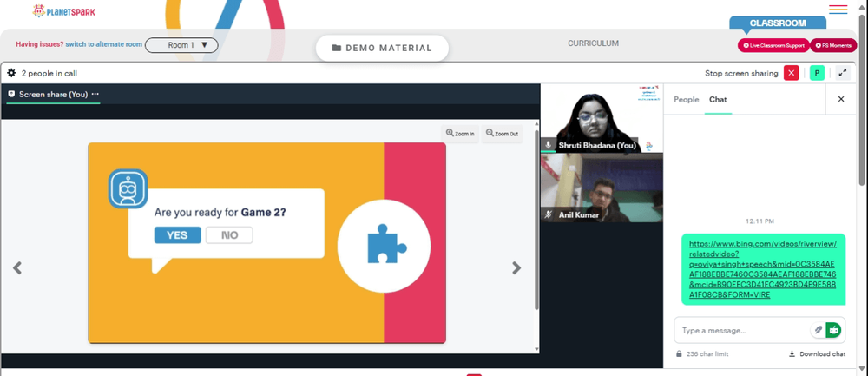Answer YES to Game 2 prompt
The width and height of the screenshot is (868, 376).
click(177, 234)
